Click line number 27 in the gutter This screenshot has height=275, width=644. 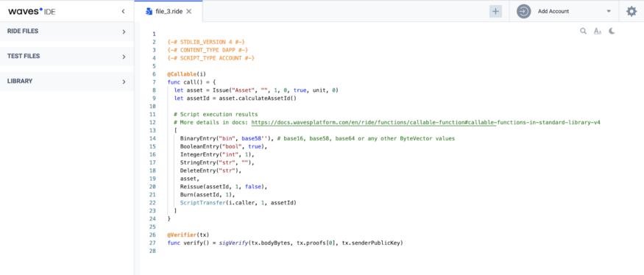pos(153,243)
